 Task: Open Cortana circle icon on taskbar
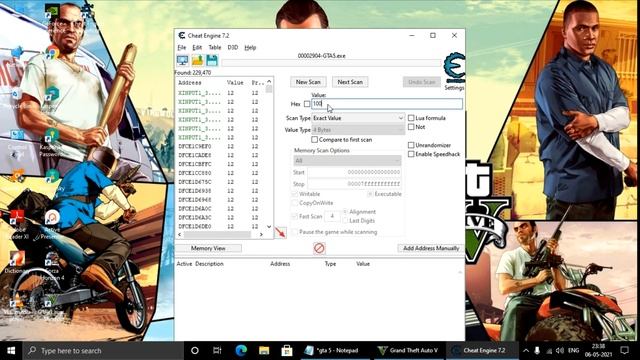(195, 350)
